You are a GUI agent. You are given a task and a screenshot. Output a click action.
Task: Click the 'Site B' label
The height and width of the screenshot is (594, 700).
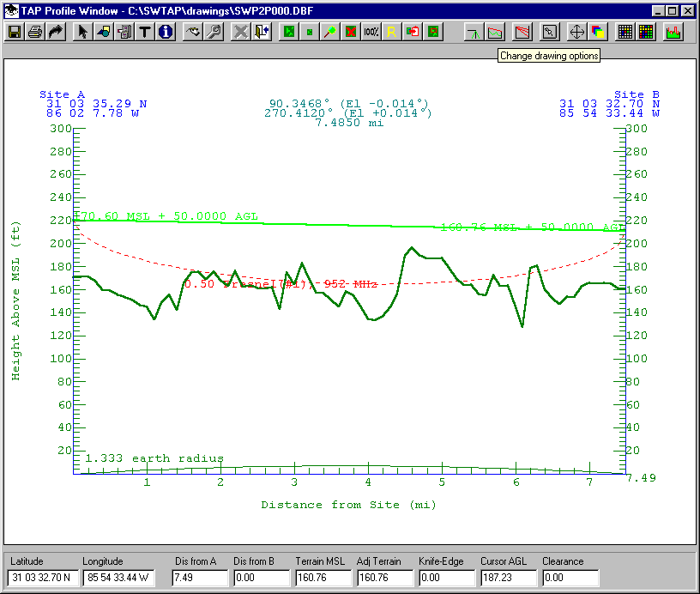(x=637, y=94)
